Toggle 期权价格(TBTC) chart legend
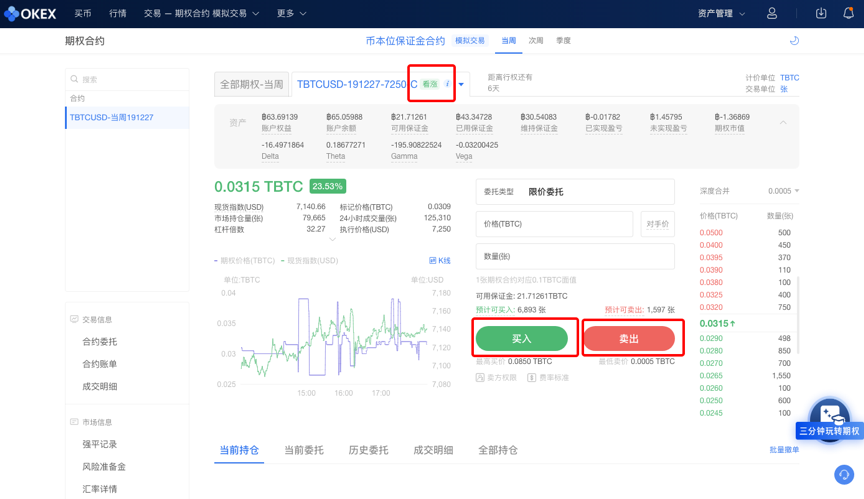This screenshot has height=499, width=864. click(x=245, y=261)
